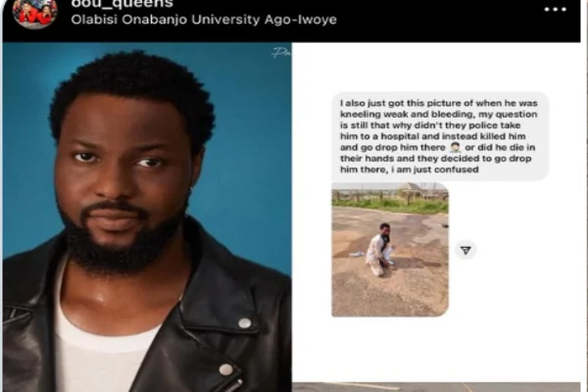Click the white t-shirt in the portrait
This screenshot has height=392, width=588.
[x=103, y=345]
